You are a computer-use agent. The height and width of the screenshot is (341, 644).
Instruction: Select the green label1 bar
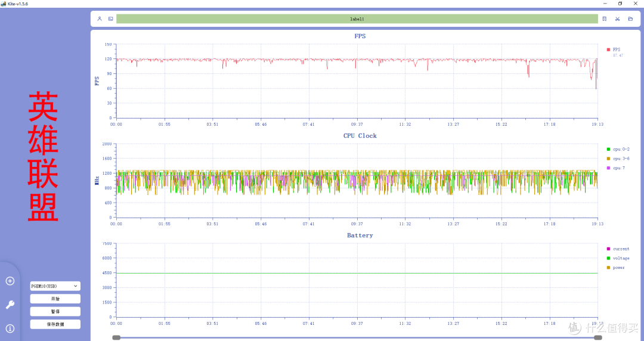click(357, 19)
